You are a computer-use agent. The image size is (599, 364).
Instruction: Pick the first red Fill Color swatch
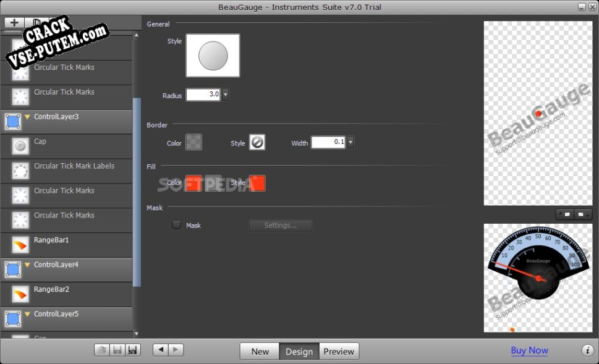(193, 183)
